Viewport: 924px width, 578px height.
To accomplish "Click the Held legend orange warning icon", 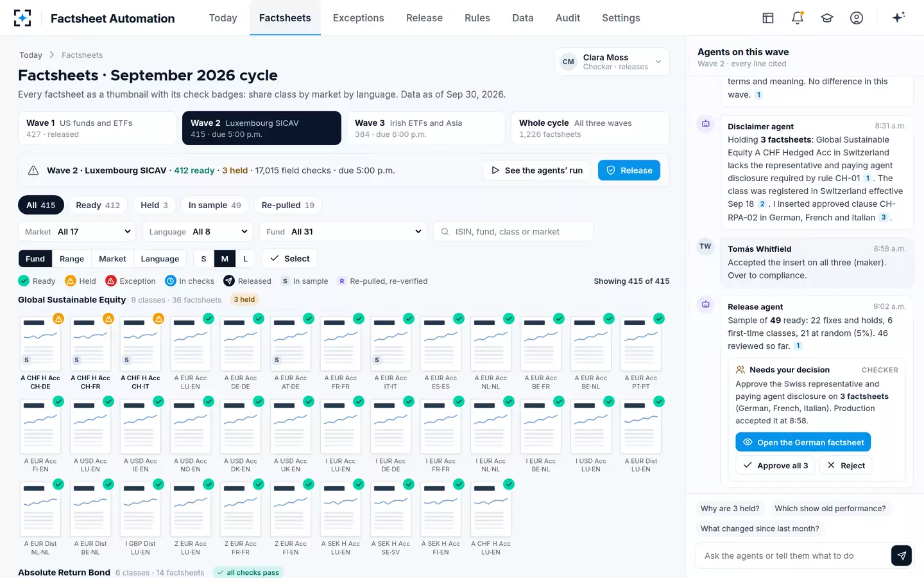I will click(x=71, y=281).
